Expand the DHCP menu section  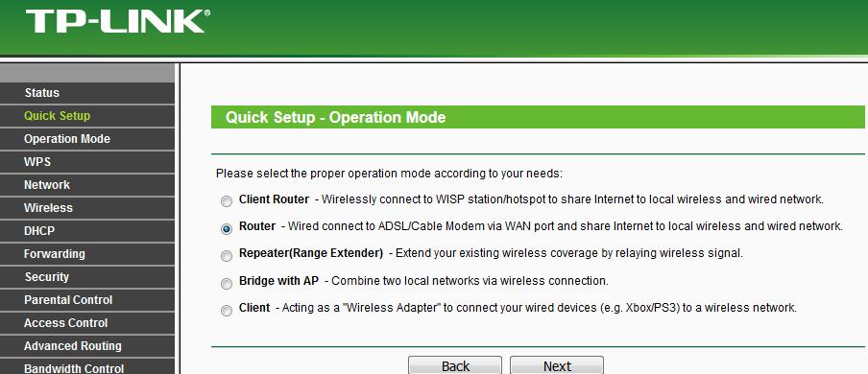[87, 231]
